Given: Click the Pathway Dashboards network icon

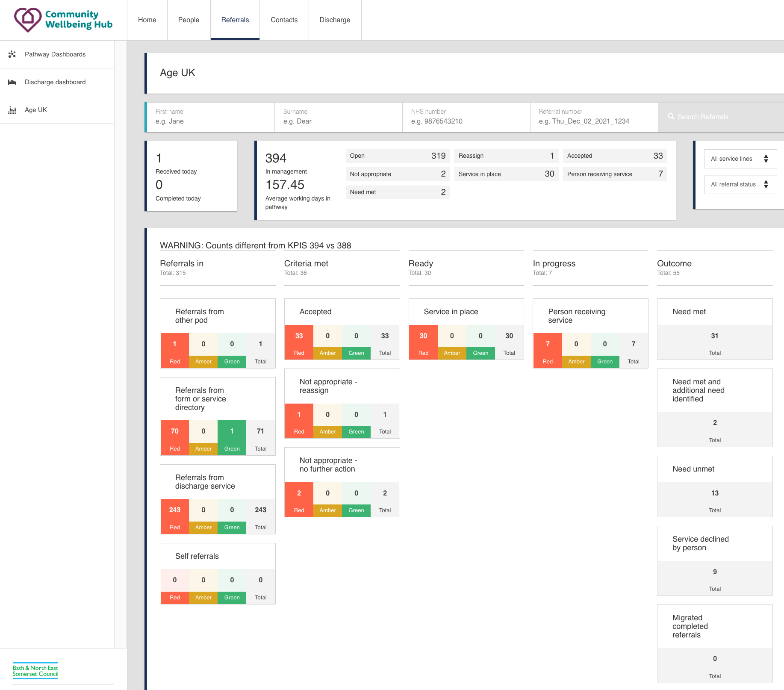Looking at the screenshot, I should click(x=12, y=54).
